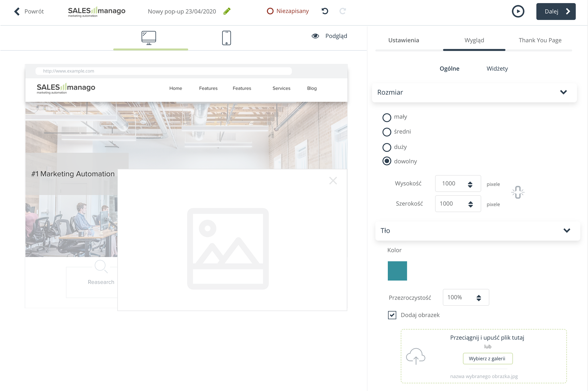Open the Wygląd tab
Viewport: 588px width, 391px height.
coord(474,40)
